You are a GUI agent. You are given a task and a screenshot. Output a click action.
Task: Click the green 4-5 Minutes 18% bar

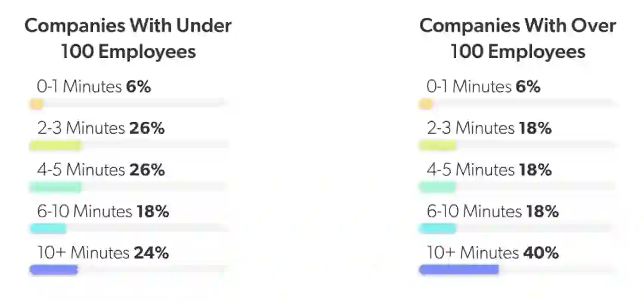[x=437, y=187]
